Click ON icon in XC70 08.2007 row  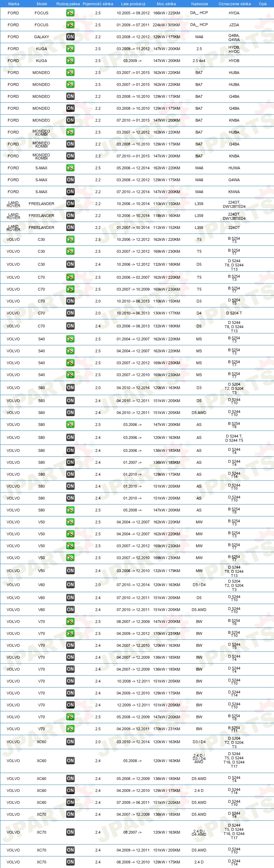click(x=70, y=832)
